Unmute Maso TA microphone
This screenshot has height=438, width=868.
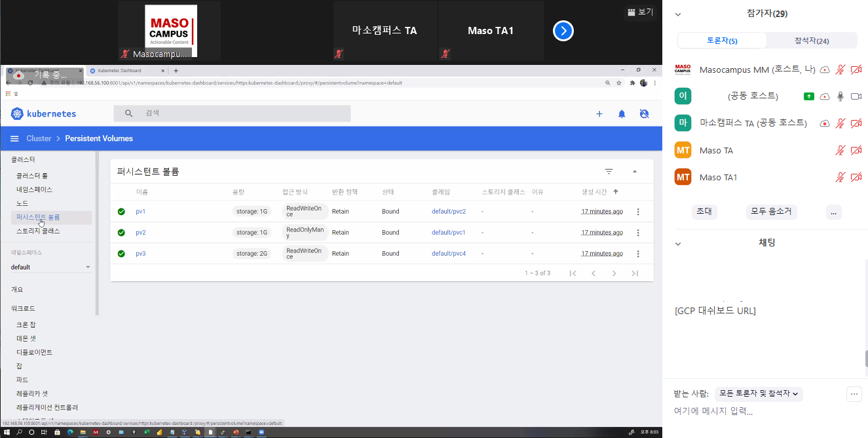pyautogui.click(x=840, y=151)
